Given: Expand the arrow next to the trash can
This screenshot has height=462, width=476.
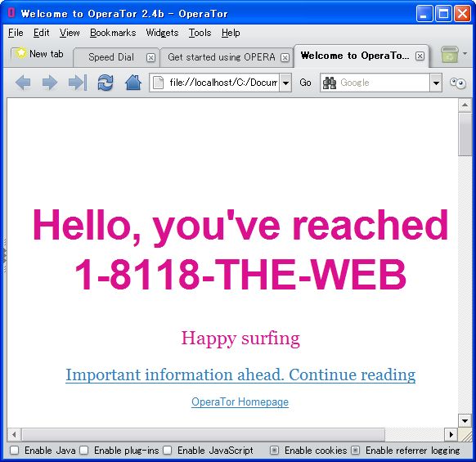Looking at the screenshot, I should 465,54.
